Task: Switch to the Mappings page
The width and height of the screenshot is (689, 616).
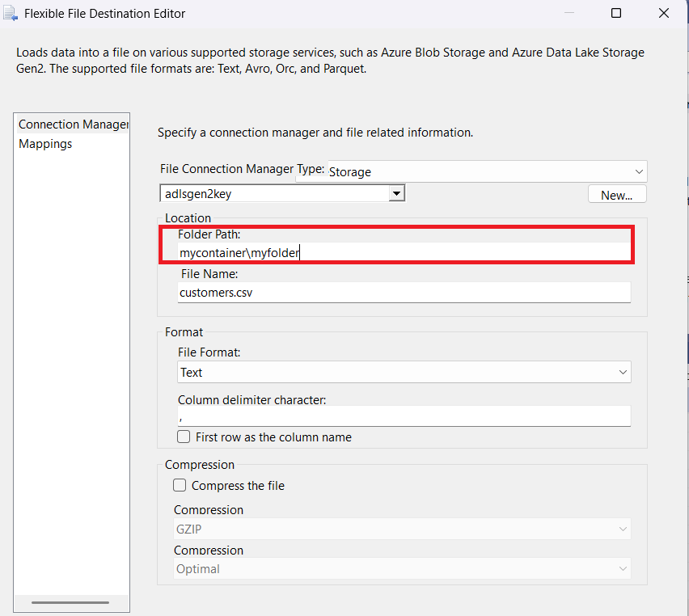Action: [45, 144]
